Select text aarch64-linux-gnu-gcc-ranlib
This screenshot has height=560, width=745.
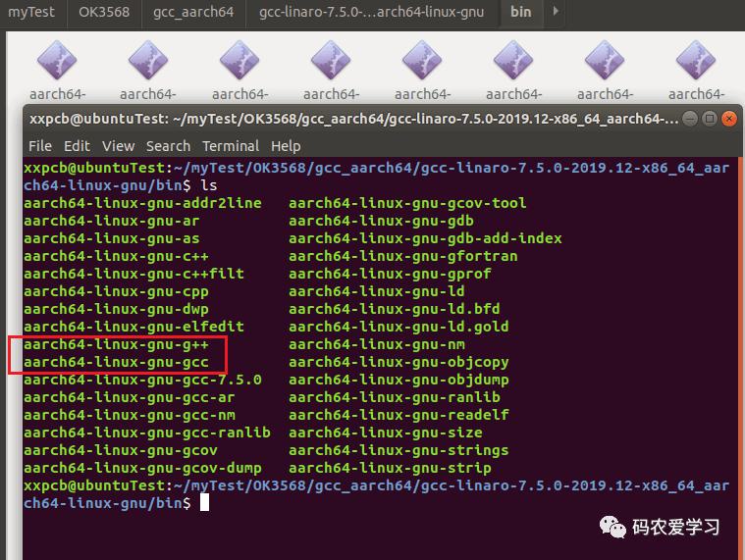point(147,433)
